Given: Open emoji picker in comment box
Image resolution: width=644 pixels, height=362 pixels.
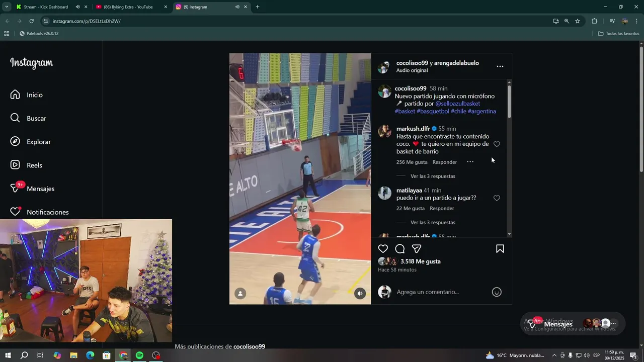Looking at the screenshot, I should [x=497, y=292].
